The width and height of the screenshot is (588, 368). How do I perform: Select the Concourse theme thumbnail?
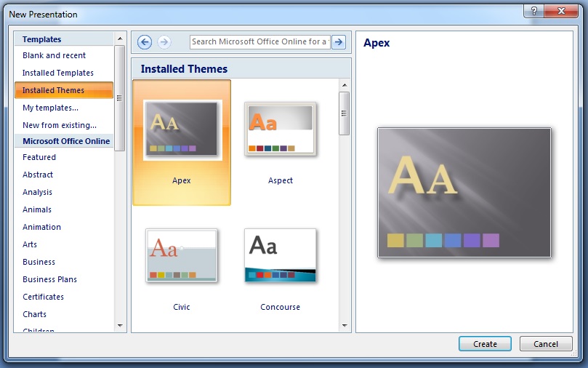[x=280, y=255]
